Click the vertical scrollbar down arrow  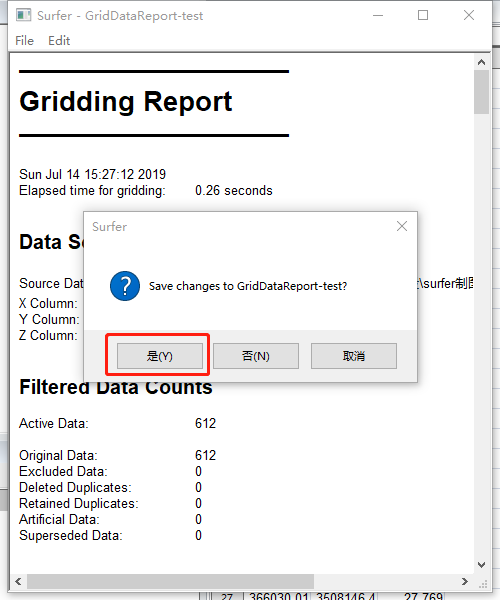click(482, 564)
